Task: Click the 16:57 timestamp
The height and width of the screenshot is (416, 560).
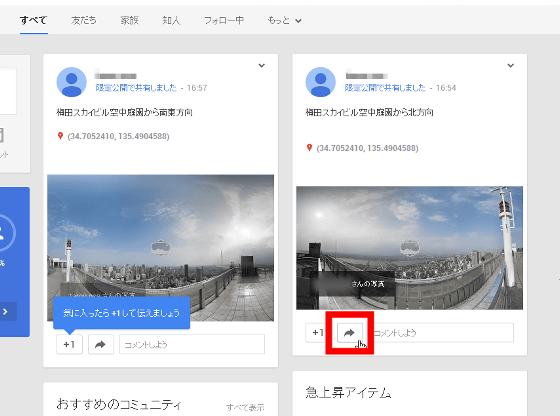Action: [197, 88]
